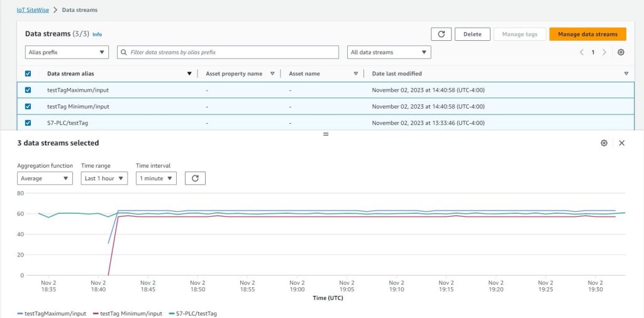644x318 pixels.
Task: Click the Manage tags button
Action: [519, 34]
